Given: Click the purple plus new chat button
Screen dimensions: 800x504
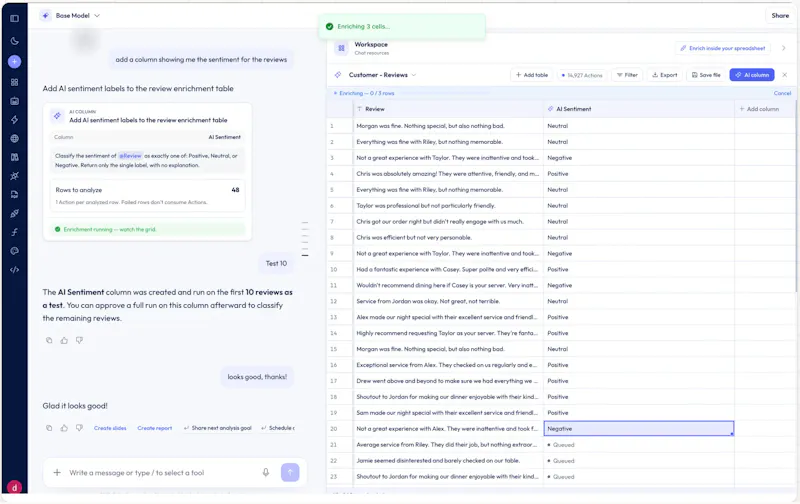Looking at the screenshot, I should coord(14,62).
